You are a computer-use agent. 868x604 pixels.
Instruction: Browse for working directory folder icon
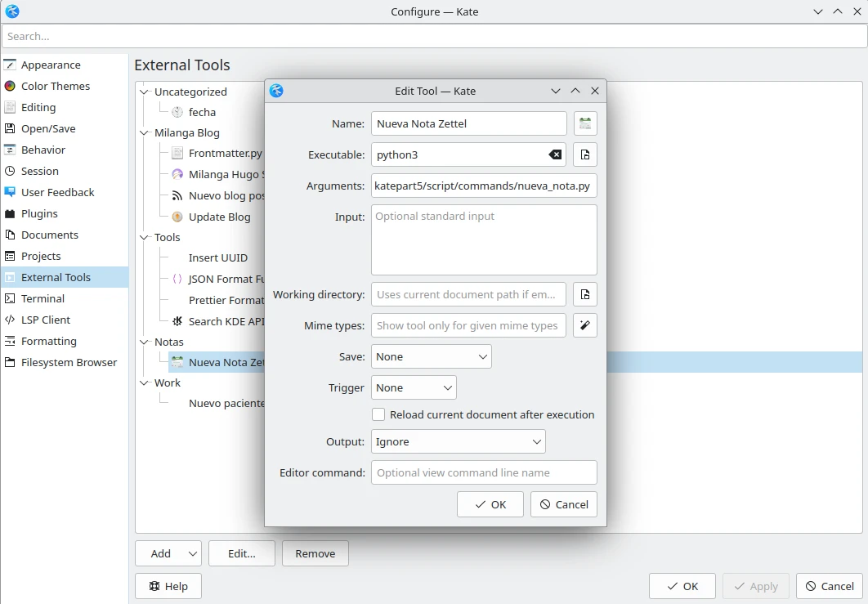pyautogui.click(x=585, y=294)
